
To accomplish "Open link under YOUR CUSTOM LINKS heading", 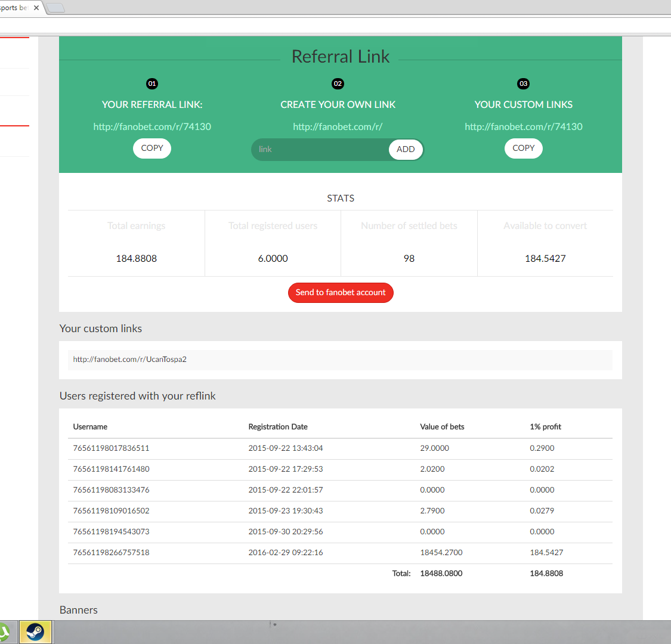I will [x=523, y=126].
